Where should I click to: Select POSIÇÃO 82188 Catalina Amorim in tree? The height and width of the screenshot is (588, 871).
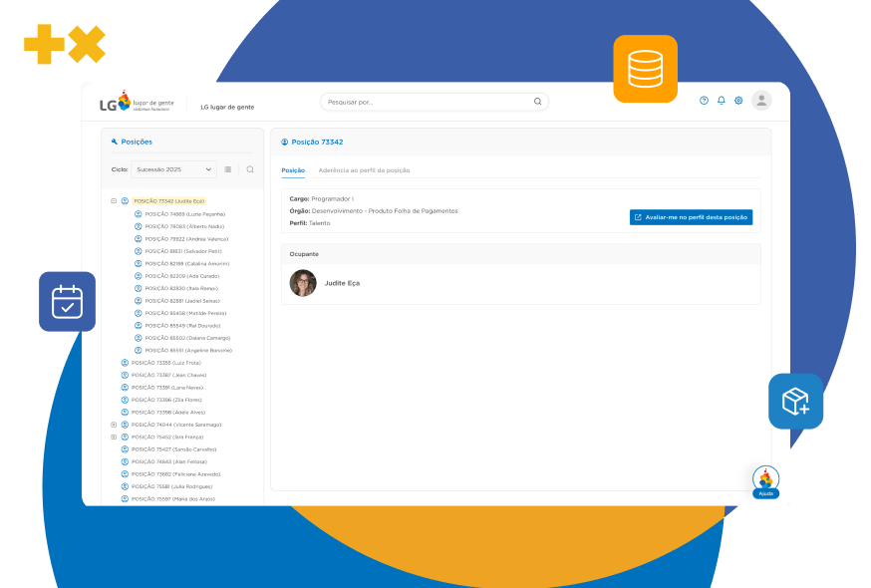[186, 263]
